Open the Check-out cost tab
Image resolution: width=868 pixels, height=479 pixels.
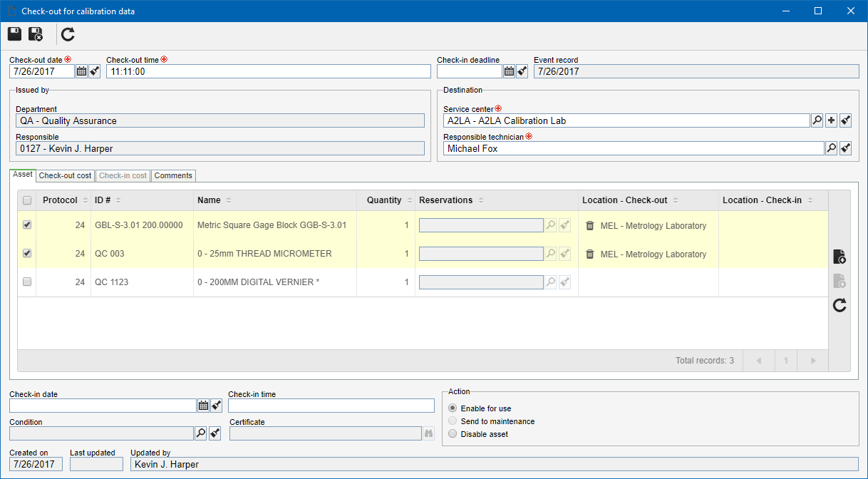65,175
